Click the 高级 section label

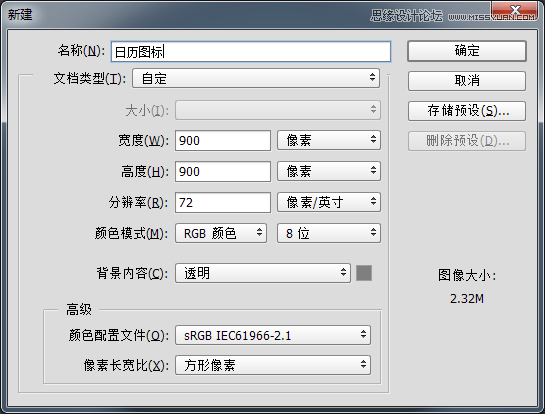(x=79, y=309)
